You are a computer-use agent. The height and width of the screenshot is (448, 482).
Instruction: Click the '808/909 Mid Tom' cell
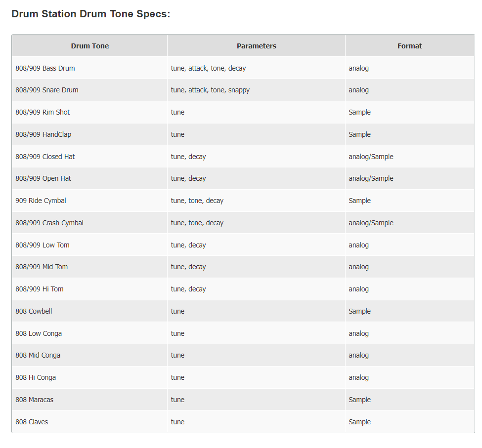(90, 267)
